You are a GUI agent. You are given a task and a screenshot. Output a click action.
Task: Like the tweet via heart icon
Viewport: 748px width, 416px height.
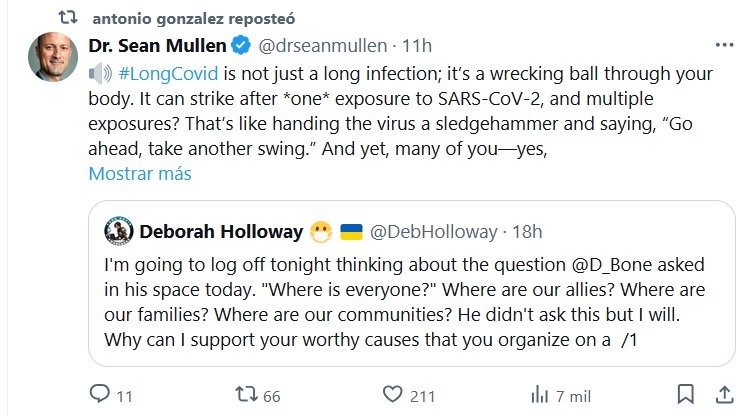tap(391, 393)
